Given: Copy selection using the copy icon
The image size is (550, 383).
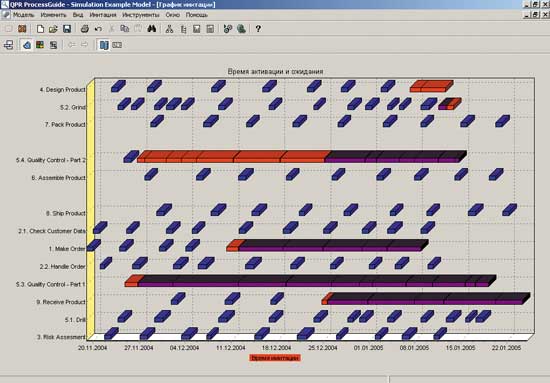Looking at the screenshot, I should (x=125, y=29).
